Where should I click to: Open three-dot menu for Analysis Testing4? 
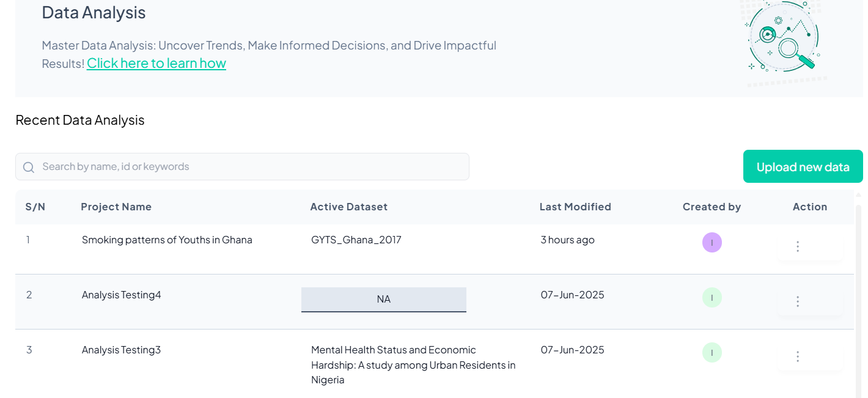798,301
